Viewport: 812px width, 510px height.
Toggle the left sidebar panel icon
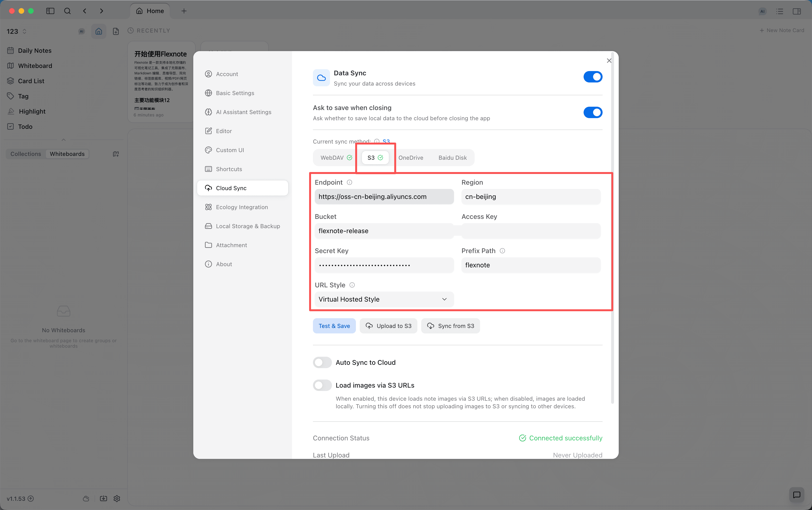click(x=50, y=11)
